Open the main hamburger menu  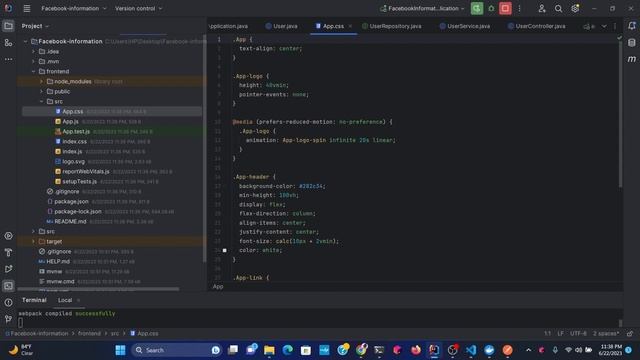point(27,8)
